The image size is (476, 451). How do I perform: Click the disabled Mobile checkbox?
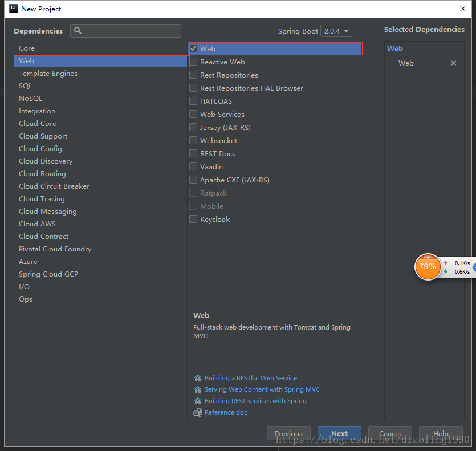pyautogui.click(x=193, y=206)
